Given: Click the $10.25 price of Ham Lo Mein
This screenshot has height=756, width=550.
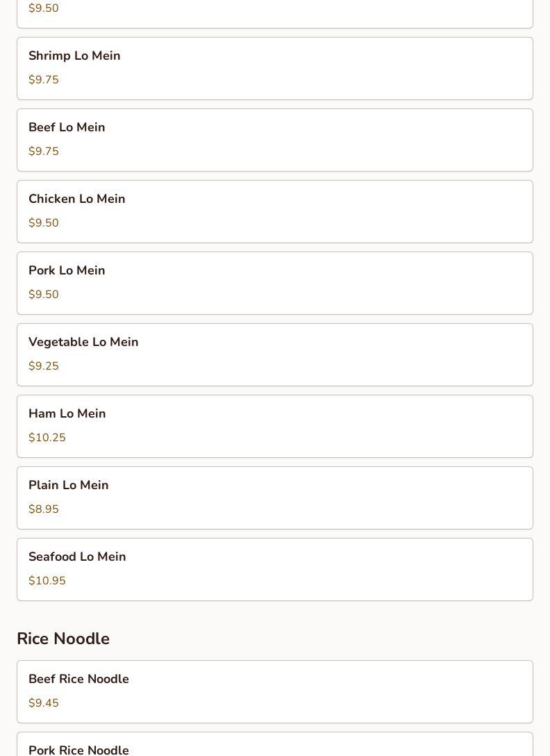Looking at the screenshot, I should [x=47, y=438].
